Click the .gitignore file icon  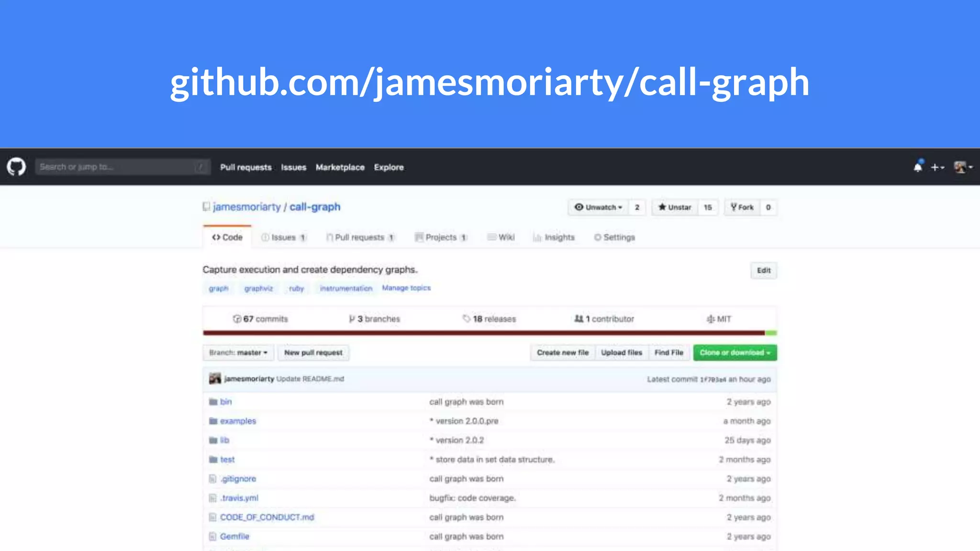(213, 479)
